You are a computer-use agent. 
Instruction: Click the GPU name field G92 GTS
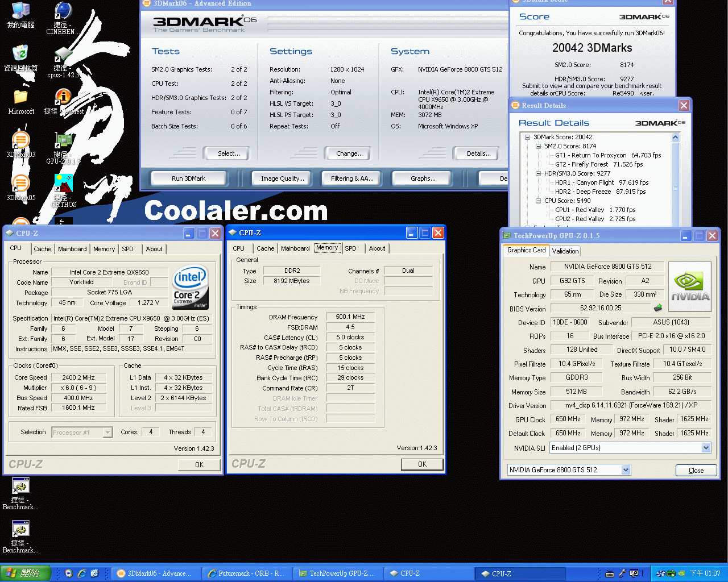click(x=572, y=281)
